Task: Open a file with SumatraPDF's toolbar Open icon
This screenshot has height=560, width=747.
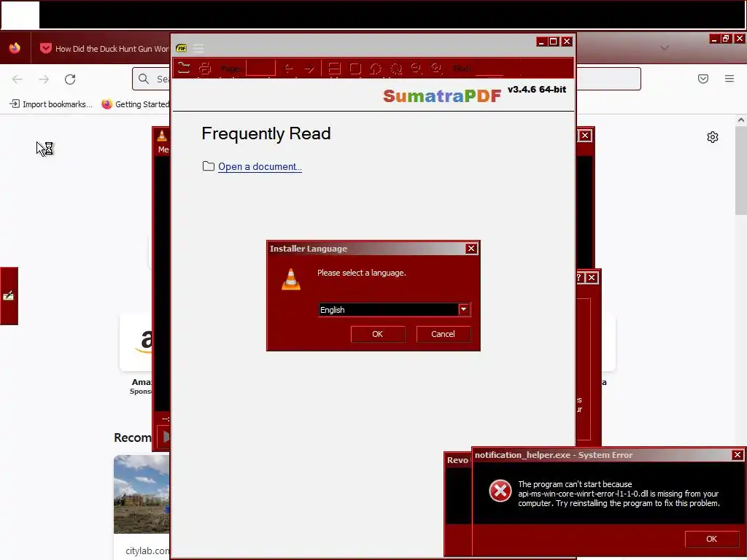Action: point(184,69)
